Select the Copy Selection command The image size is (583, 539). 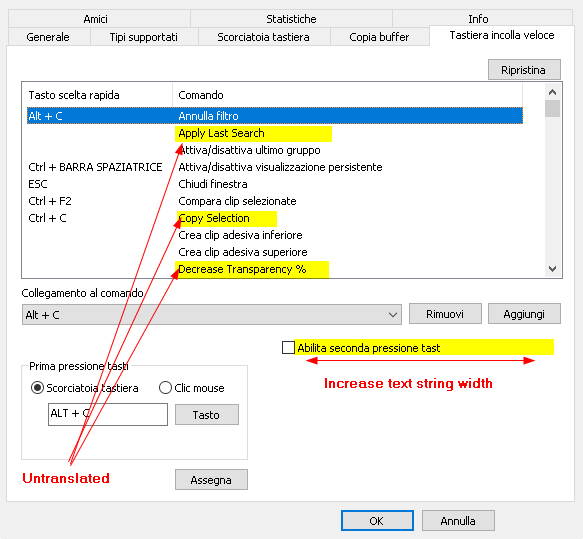pyautogui.click(x=214, y=218)
